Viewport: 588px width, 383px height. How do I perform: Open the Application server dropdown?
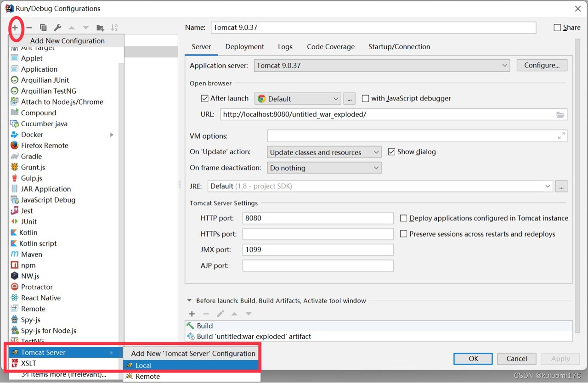pos(504,65)
